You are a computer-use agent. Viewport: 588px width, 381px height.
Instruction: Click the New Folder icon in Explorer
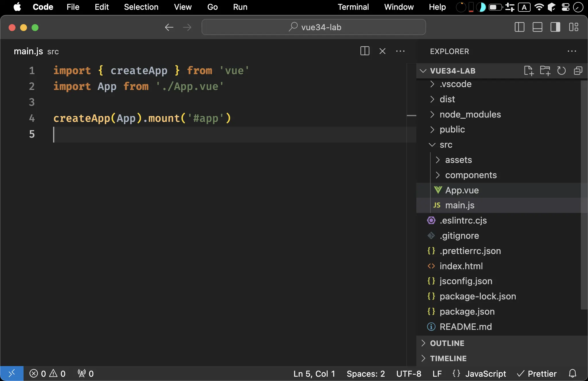click(x=545, y=71)
